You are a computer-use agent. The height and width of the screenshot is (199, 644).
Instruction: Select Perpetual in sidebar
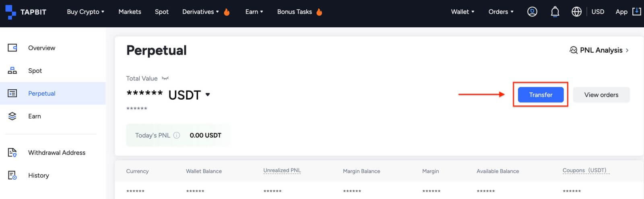(42, 93)
